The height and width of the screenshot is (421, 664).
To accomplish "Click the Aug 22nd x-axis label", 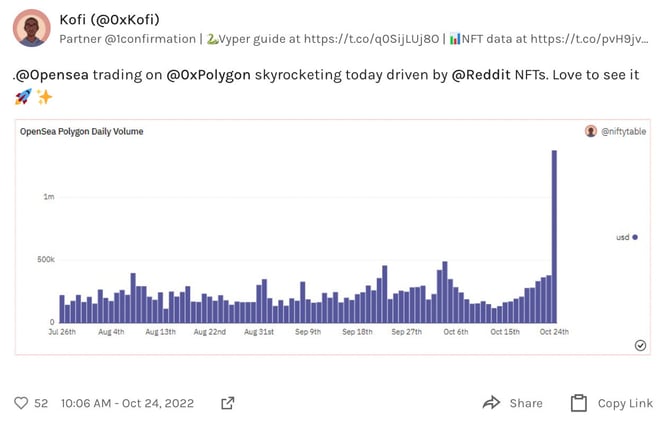I will (x=210, y=332).
